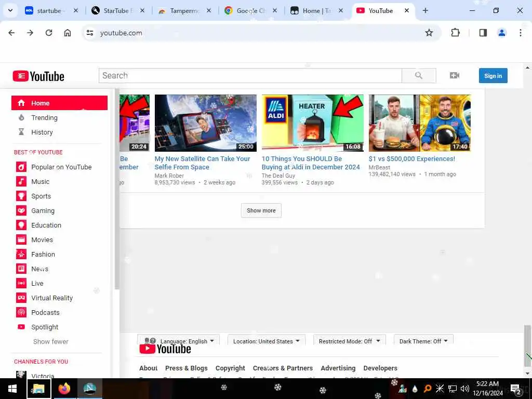Viewport: 532px width, 399px height.
Task: Open the Advertising footer link
Action: click(338, 368)
